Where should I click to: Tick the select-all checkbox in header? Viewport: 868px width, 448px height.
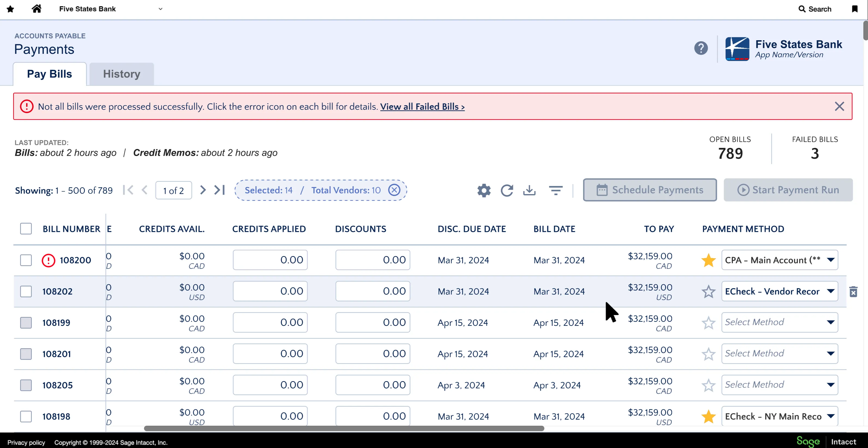point(26,229)
